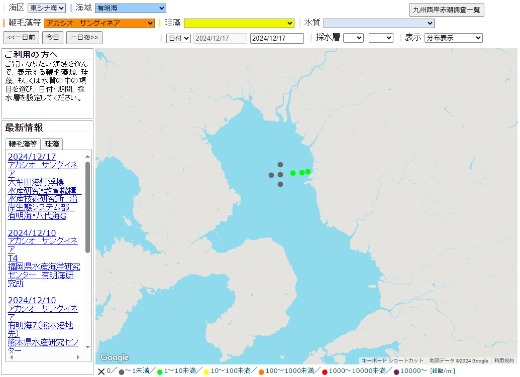Switch to the 珪藻 tab
The width and height of the screenshot is (520, 377).
(52, 144)
